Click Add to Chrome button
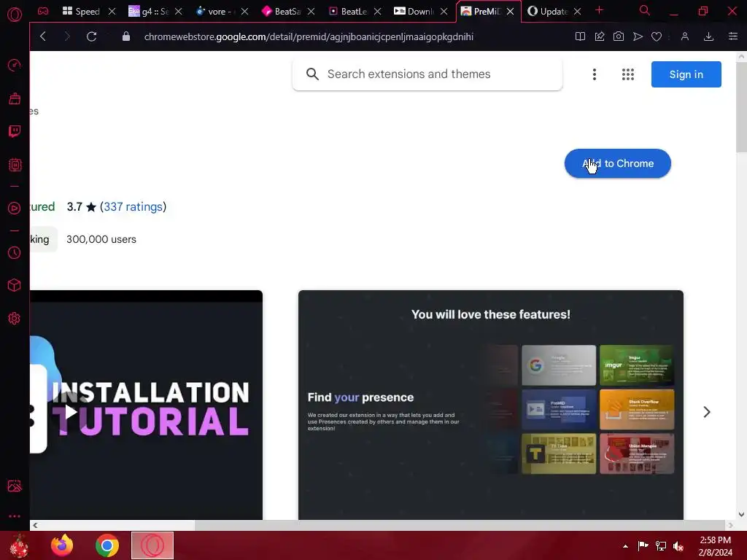The height and width of the screenshot is (560, 747). [x=617, y=163]
